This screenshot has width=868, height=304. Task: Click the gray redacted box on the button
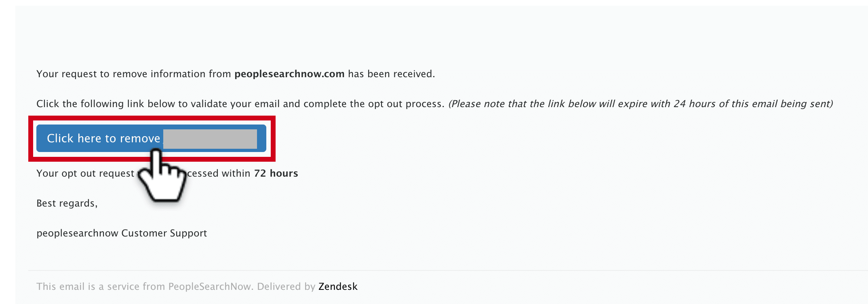(210, 139)
